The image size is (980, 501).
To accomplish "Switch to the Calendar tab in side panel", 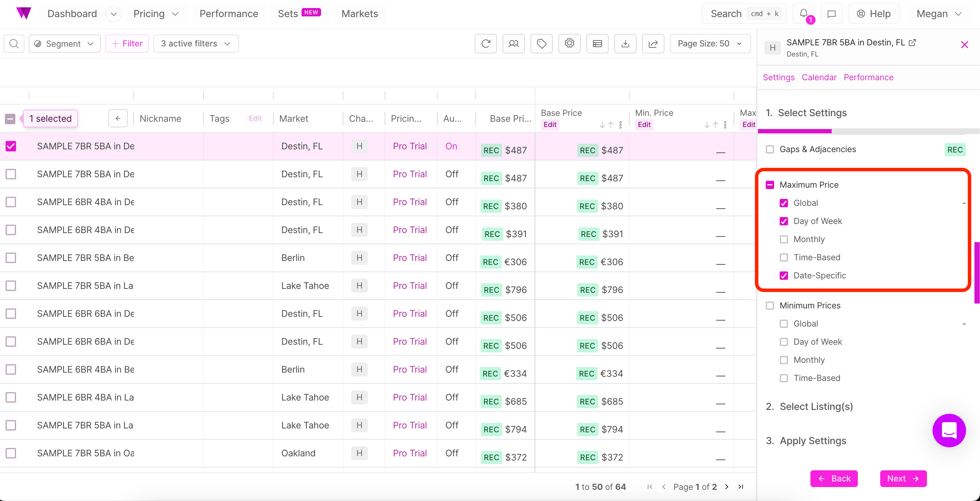I will click(819, 77).
